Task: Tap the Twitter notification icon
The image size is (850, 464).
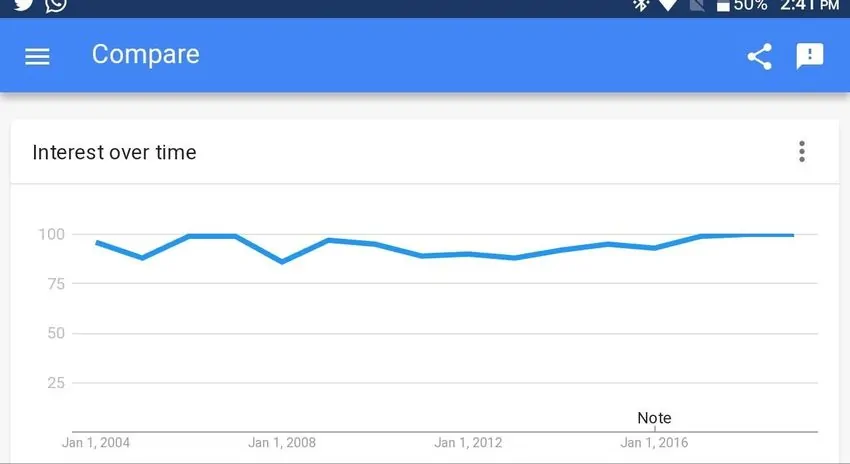Action: pos(22,5)
